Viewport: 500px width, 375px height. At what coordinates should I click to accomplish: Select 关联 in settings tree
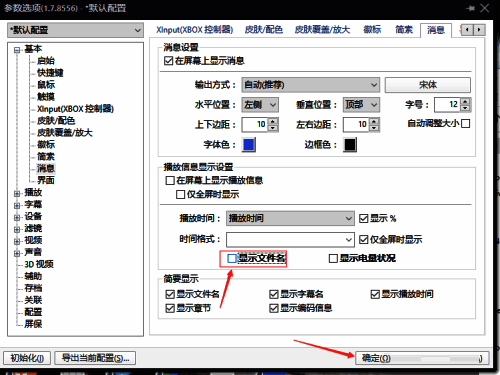pos(33,300)
